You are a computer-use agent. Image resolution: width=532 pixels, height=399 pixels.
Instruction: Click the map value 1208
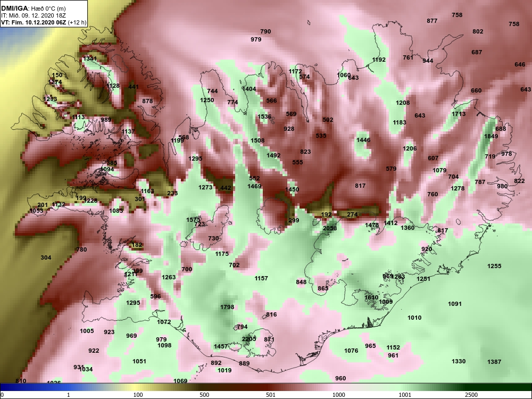[403, 103]
